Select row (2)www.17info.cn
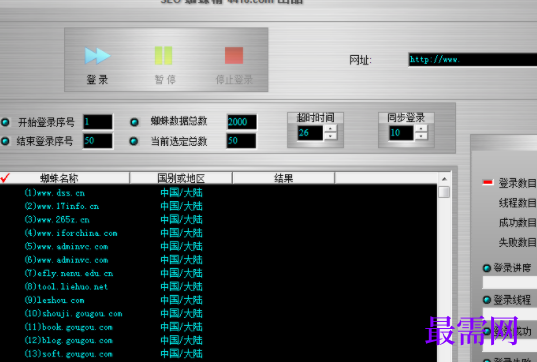The width and height of the screenshot is (537, 362). click(x=218, y=206)
